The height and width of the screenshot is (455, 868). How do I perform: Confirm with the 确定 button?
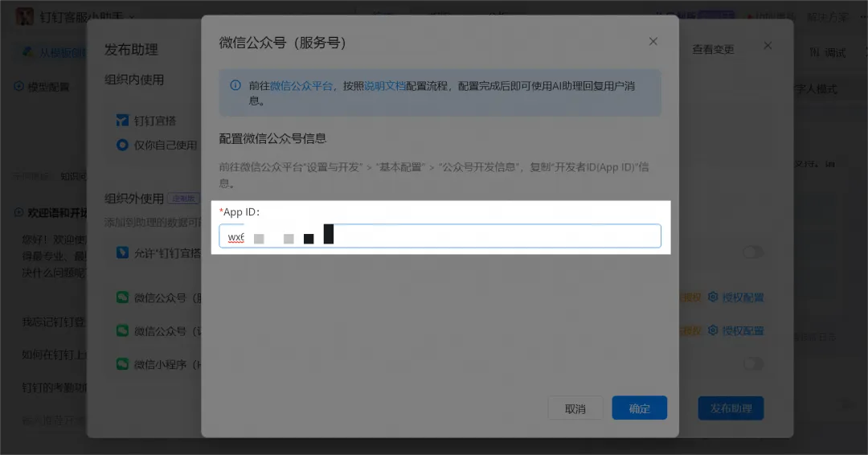click(x=640, y=408)
